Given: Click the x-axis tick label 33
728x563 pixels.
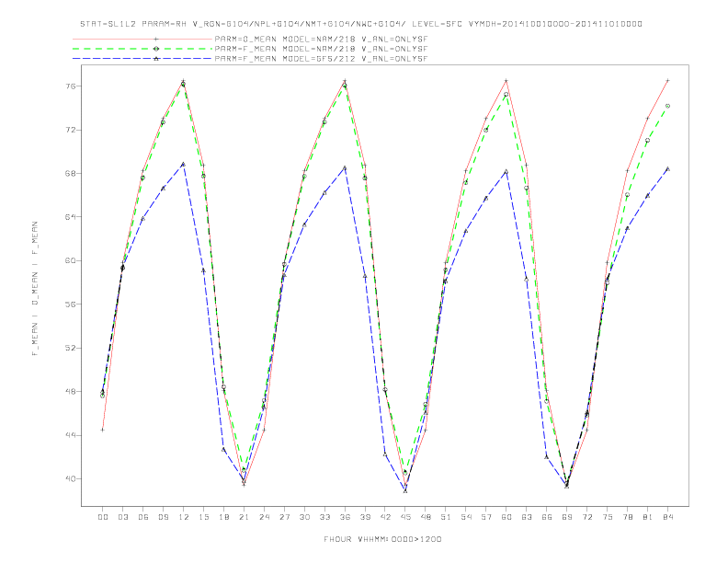Looking at the screenshot, I should tap(324, 517).
